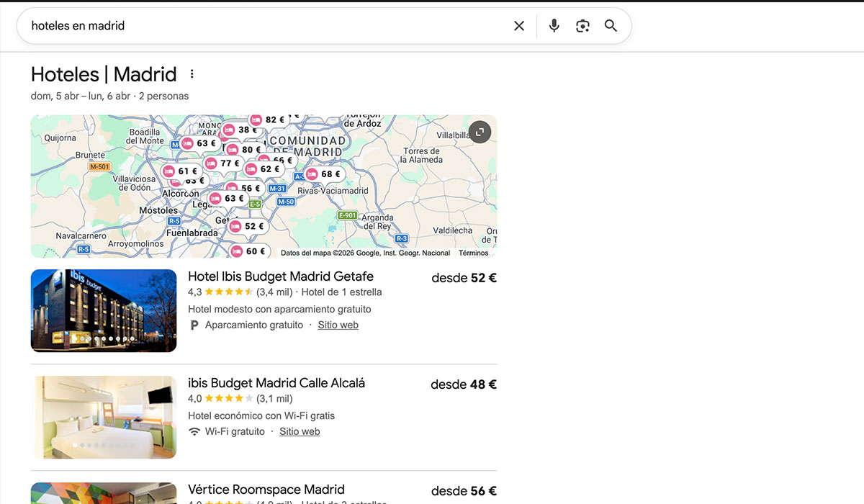Viewport: 864px width, 504px height.
Task: Select the 52 € hotel pin on map
Action: [x=248, y=226]
